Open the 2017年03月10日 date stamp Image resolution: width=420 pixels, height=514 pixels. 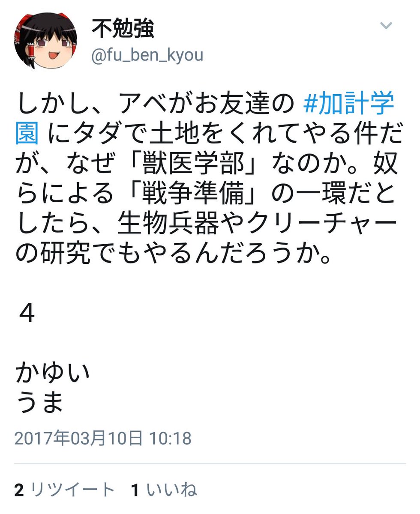click(x=79, y=438)
